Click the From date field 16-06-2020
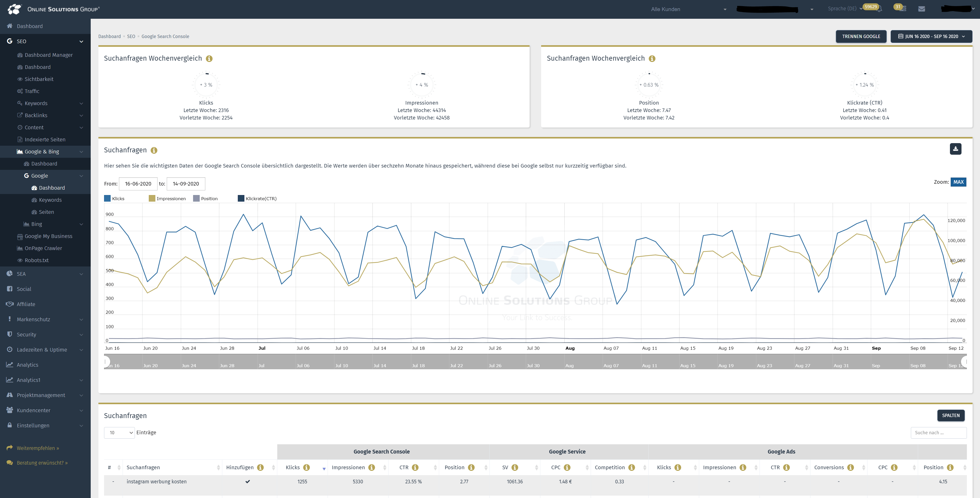The width and height of the screenshot is (980, 498). (138, 184)
